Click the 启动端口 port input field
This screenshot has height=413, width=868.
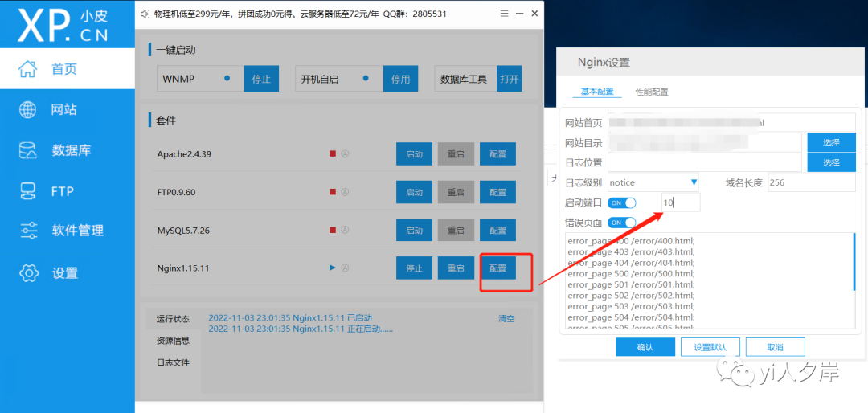681,202
